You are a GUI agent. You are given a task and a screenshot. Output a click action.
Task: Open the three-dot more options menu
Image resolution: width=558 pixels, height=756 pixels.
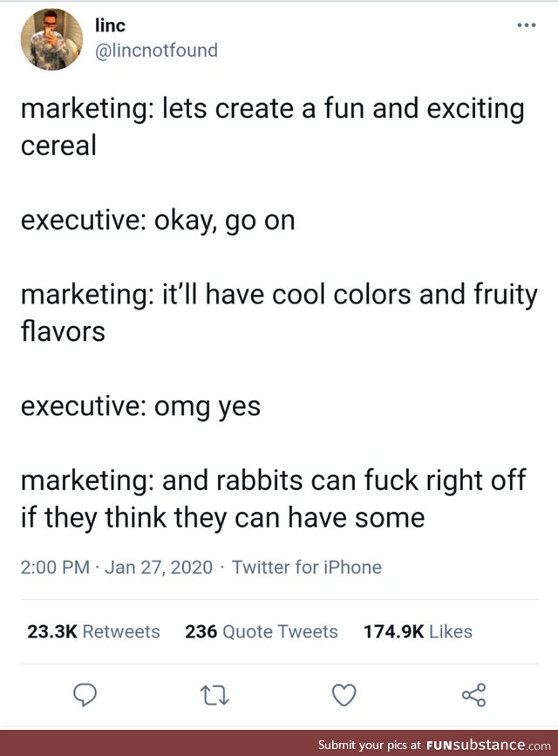(525, 25)
